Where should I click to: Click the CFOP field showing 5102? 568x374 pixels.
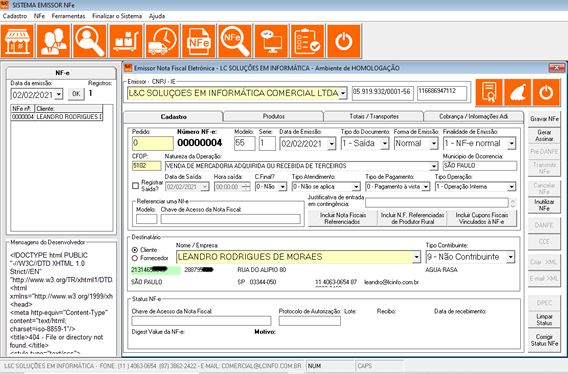click(146, 166)
